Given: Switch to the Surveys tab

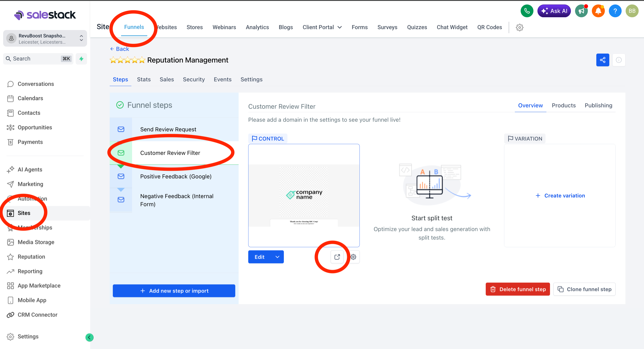Looking at the screenshot, I should click(x=387, y=27).
